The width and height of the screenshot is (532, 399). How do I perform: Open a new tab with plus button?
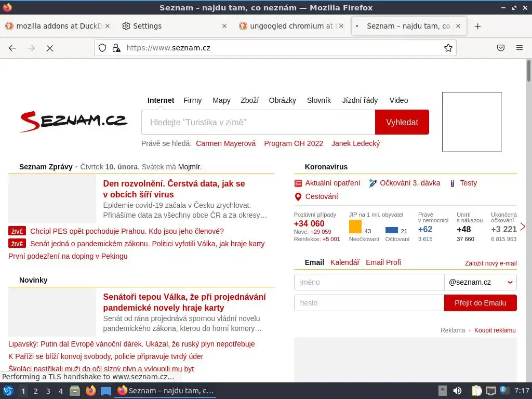[x=478, y=26]
